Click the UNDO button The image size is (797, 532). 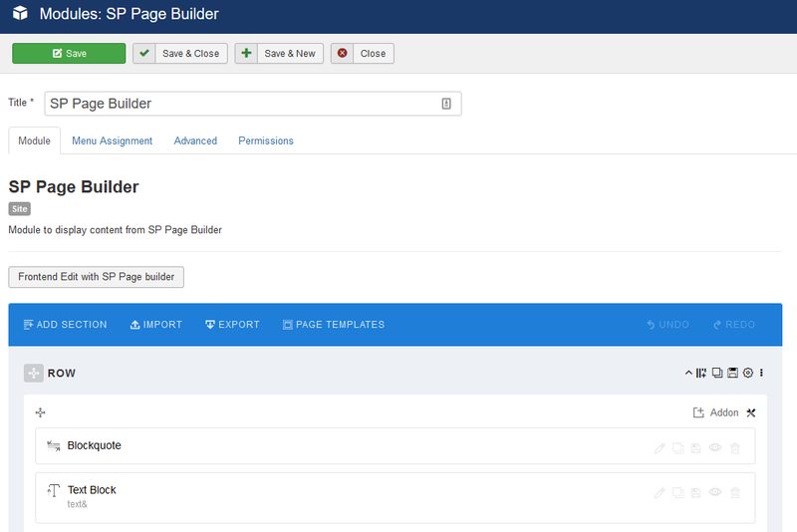667,325
